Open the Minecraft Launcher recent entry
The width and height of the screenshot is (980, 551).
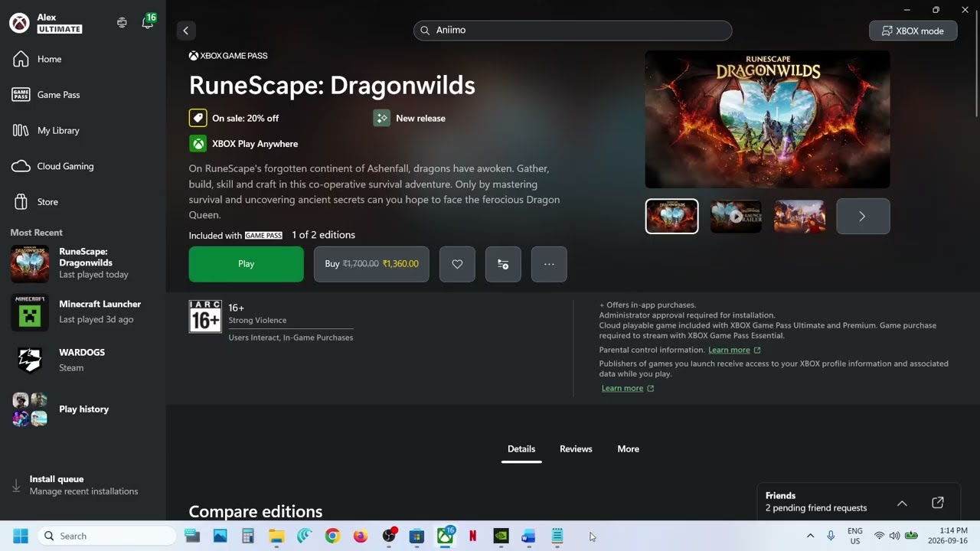[83, 312]
